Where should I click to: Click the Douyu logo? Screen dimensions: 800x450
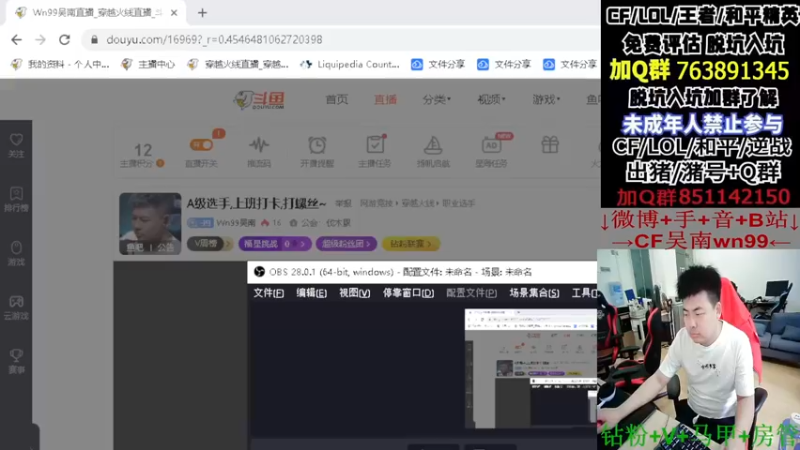(259, 99)
